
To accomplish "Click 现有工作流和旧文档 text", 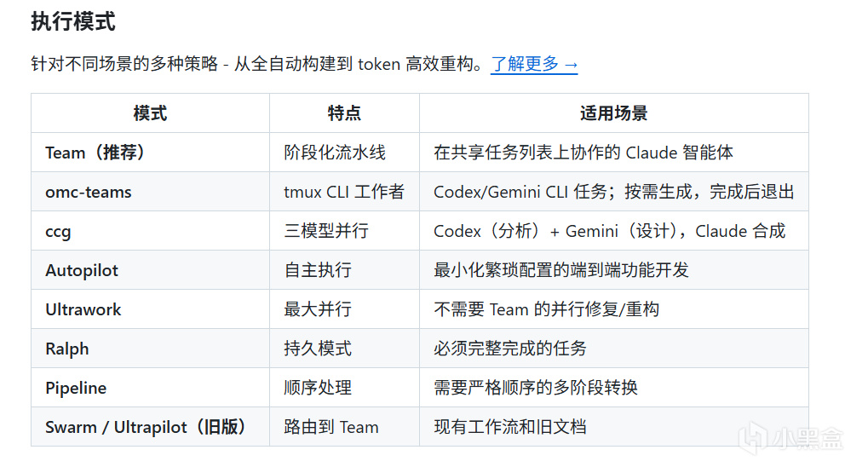I will coord(510,427).
